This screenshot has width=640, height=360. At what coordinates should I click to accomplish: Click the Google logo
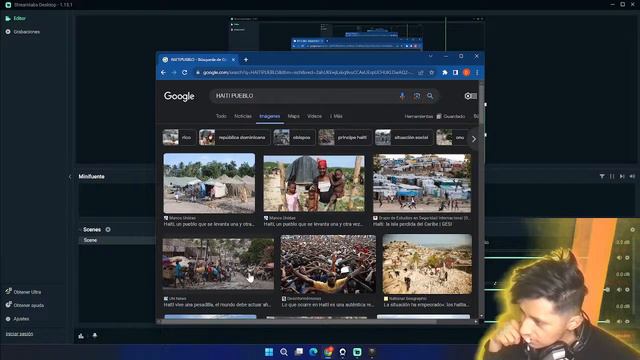[179, 96]
